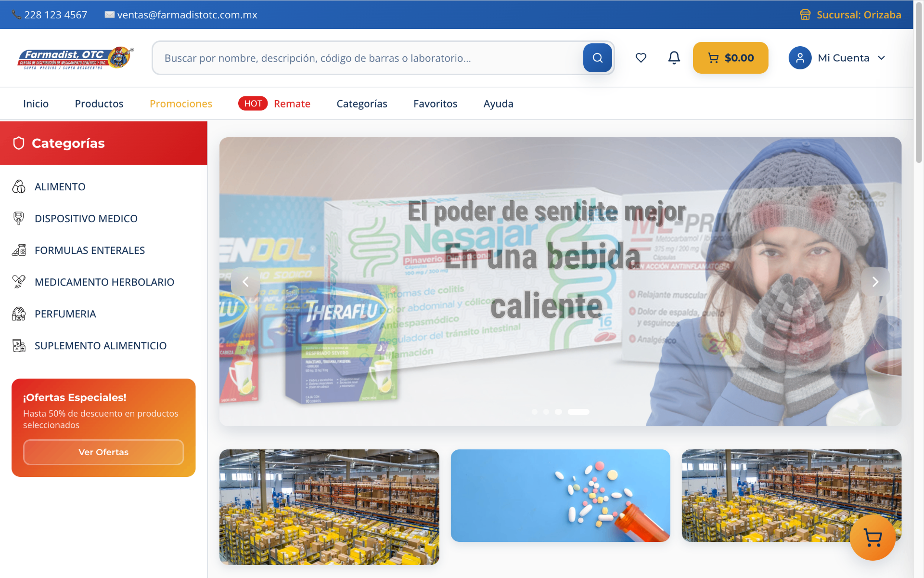
Task: Click the FORMULAS ENTERALES category icon
Action: tap(19, 250)
